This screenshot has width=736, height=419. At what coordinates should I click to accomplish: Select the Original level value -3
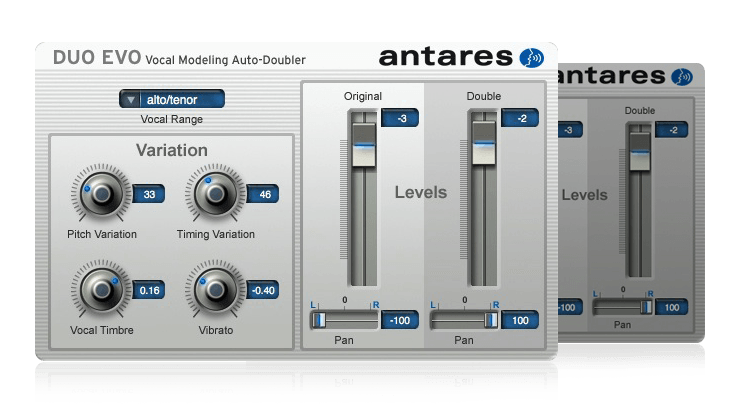tap(400, 118)
